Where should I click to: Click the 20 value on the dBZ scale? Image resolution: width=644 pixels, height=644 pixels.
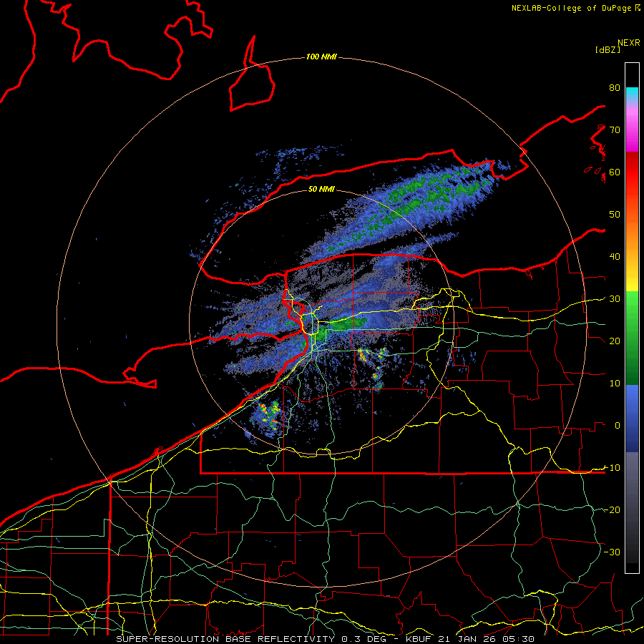(615, 341)
